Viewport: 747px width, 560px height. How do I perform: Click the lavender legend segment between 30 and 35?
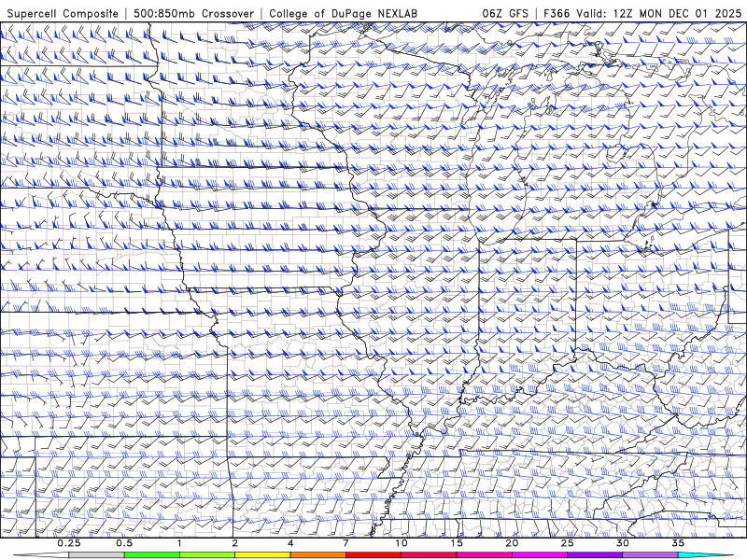coord(650,555)
